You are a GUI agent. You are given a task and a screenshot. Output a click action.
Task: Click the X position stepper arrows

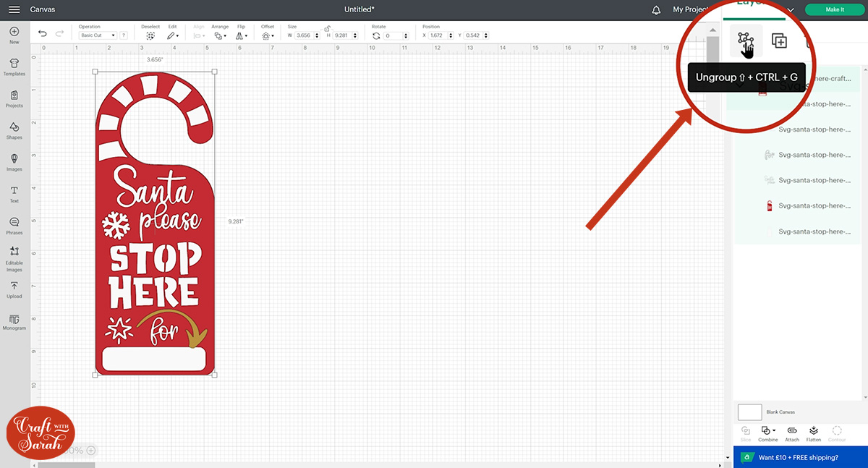click(451, 35)
